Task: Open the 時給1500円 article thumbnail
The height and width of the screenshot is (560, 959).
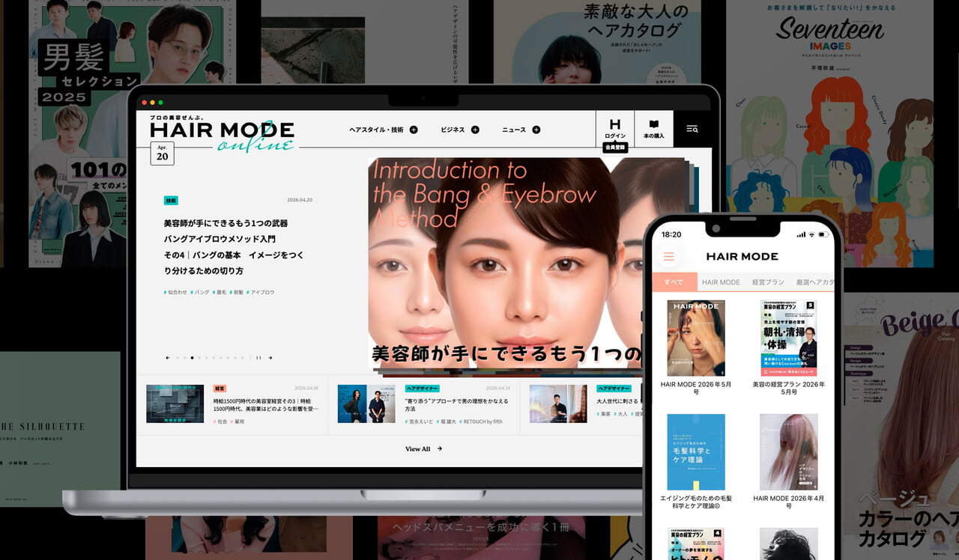Action: pos(175,404)
